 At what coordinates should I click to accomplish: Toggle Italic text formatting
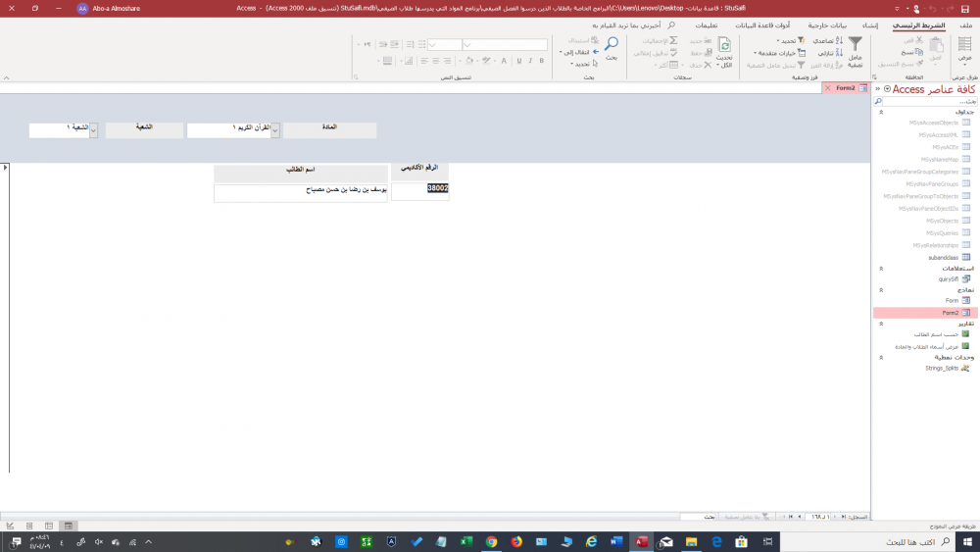click(x=530, y=61)
